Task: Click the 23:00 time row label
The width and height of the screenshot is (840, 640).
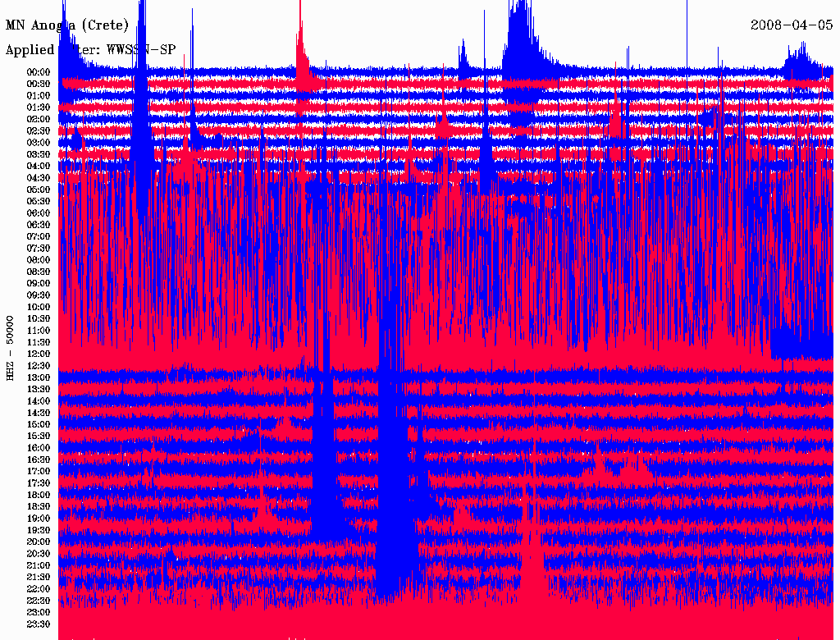Action: [39, 612]
